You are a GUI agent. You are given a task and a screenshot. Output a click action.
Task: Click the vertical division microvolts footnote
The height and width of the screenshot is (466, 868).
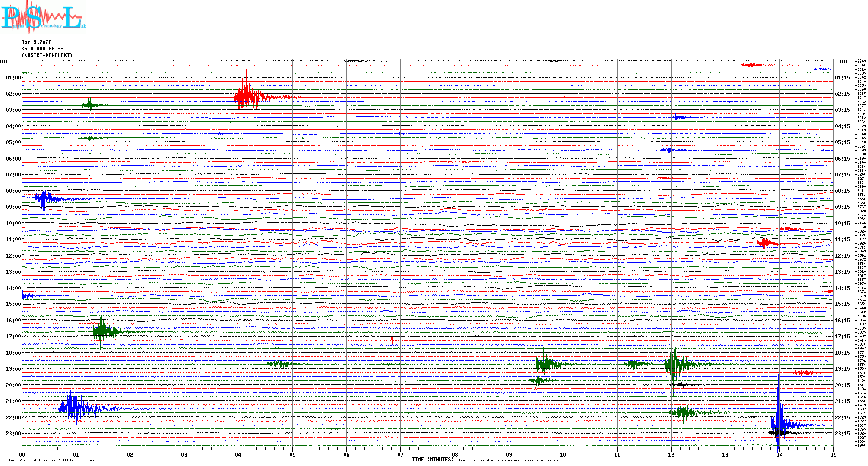(55, 460)
